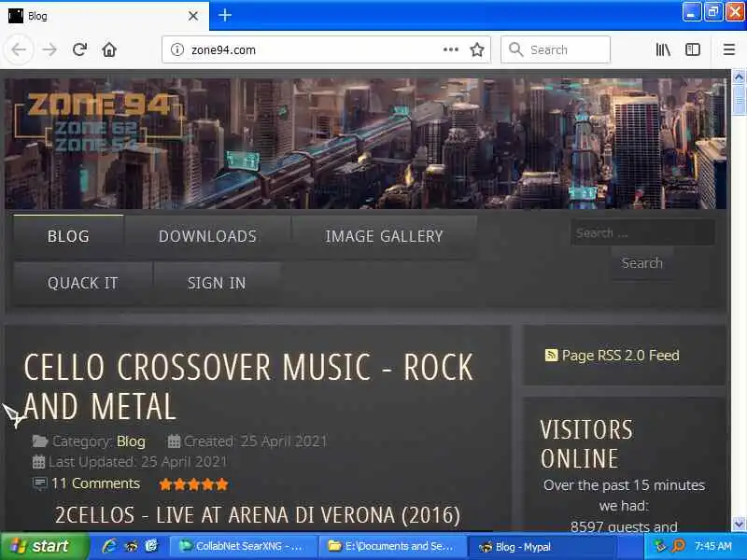Viewport: 747px width, 560px height.
Task: Click the site Search text field
Action: point(642,232)
